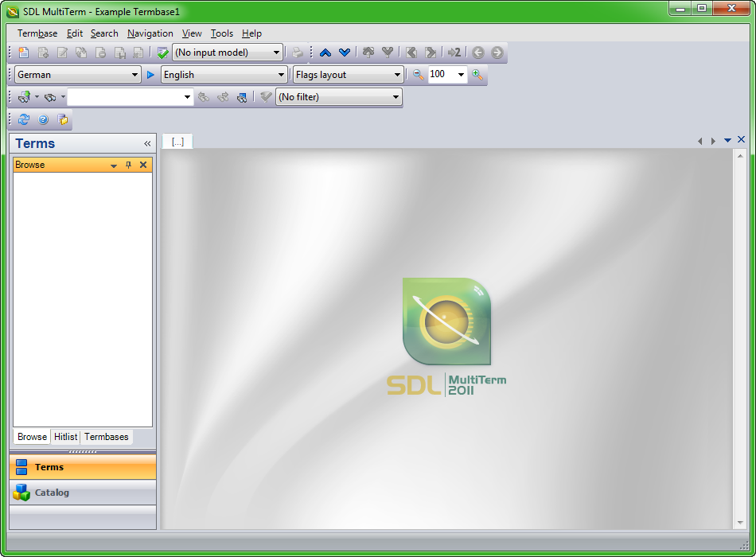Open the search field history dropdown arrow

(187, 97)
